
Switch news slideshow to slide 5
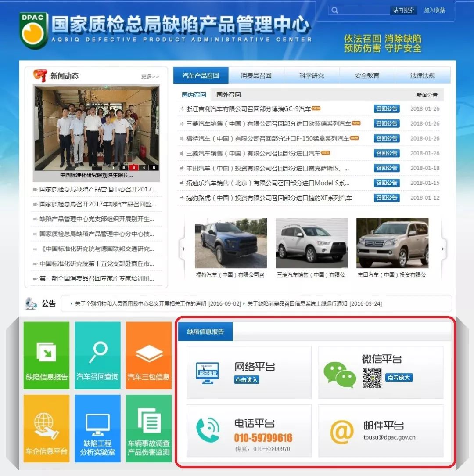tap(154, 167)
